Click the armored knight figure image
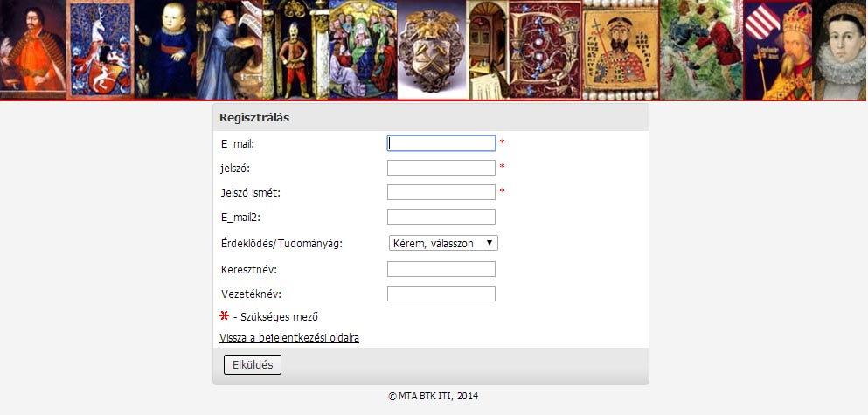The image size is (868, 415). pyautogui.click(x=295, y=50)
